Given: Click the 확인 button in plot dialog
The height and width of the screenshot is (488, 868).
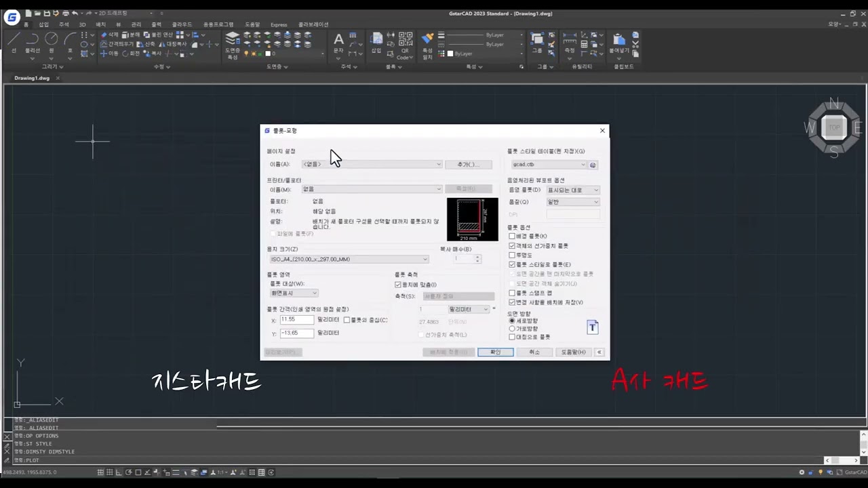Looking at the screenshot, I should tap(495, 352).
